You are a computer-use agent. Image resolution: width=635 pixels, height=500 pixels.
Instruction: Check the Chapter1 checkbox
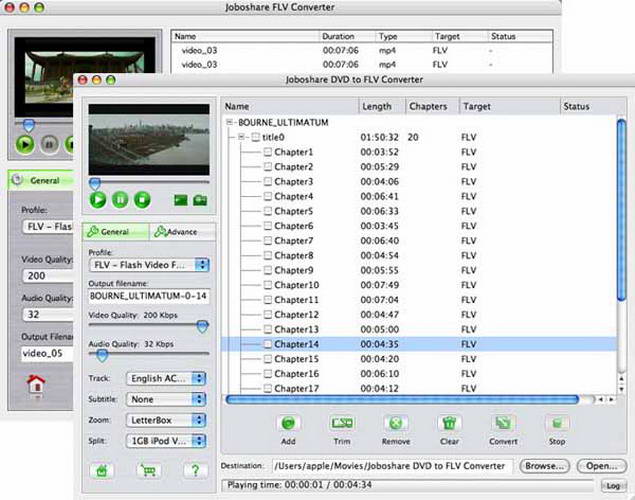point(267,152)
